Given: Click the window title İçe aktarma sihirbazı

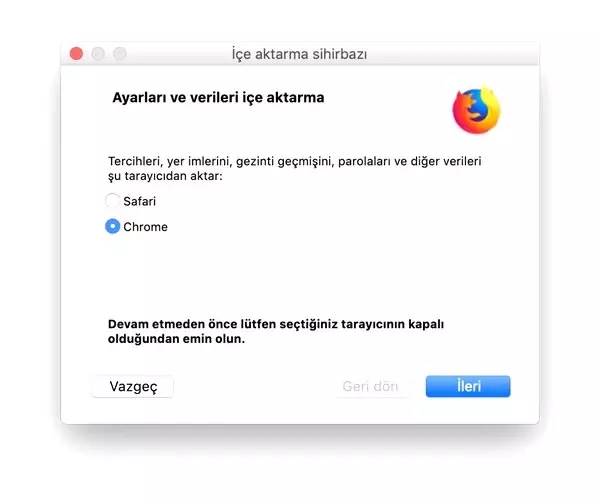Looking at the screenshot, I should pyautogui.click(x=299, y=54).
